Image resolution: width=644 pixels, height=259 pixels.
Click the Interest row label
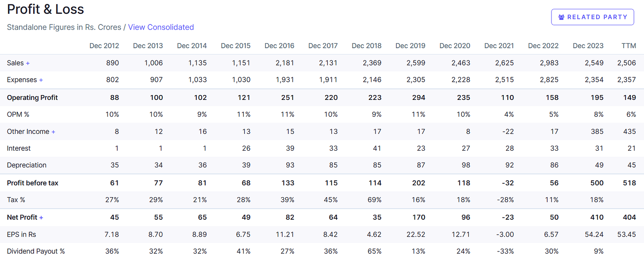(x=19, y=149)
